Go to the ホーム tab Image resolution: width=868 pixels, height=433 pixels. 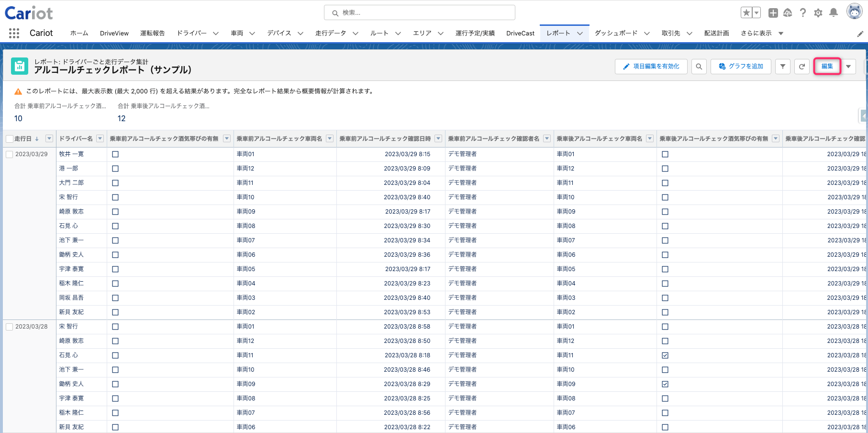pos(79,33)
